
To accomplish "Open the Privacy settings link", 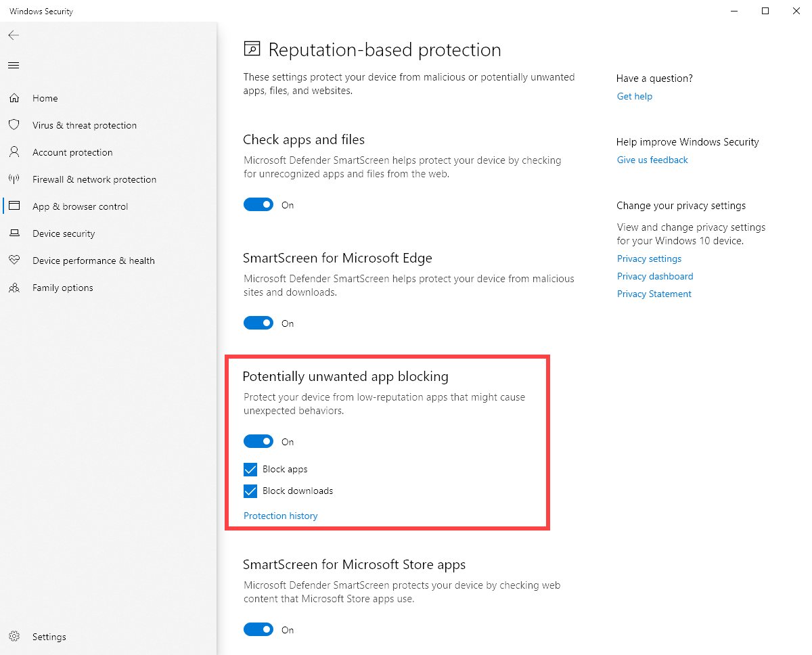I will [649, 258].
